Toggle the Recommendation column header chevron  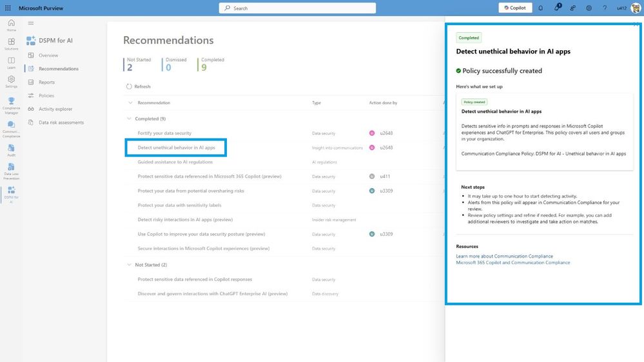(x=130, y=103)
